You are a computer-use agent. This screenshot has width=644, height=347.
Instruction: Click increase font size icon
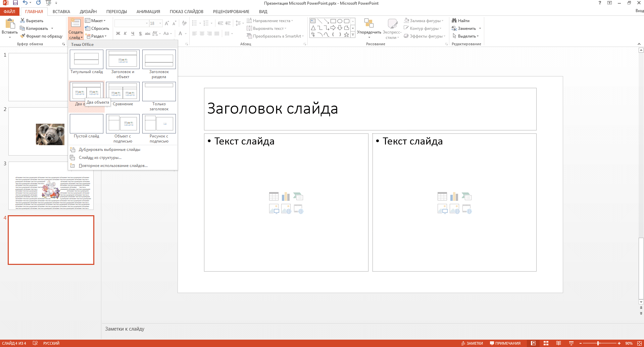[167, 23]
